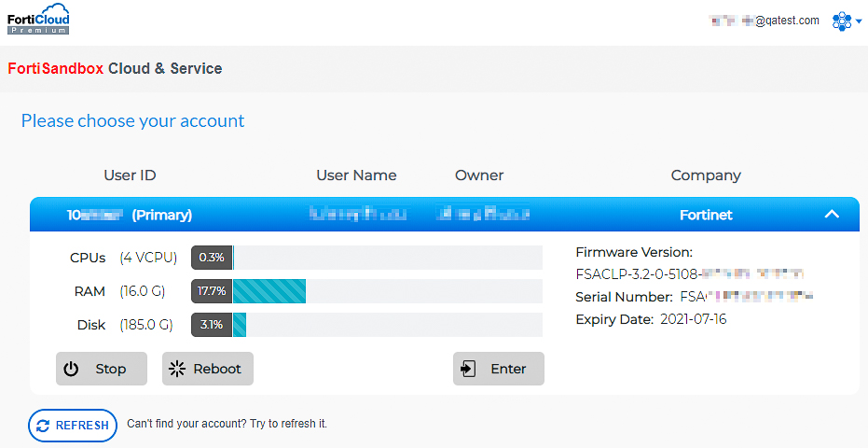Click the (16.0 G) RAM size label
Screen dimensions: 868x448
[143, 291]
